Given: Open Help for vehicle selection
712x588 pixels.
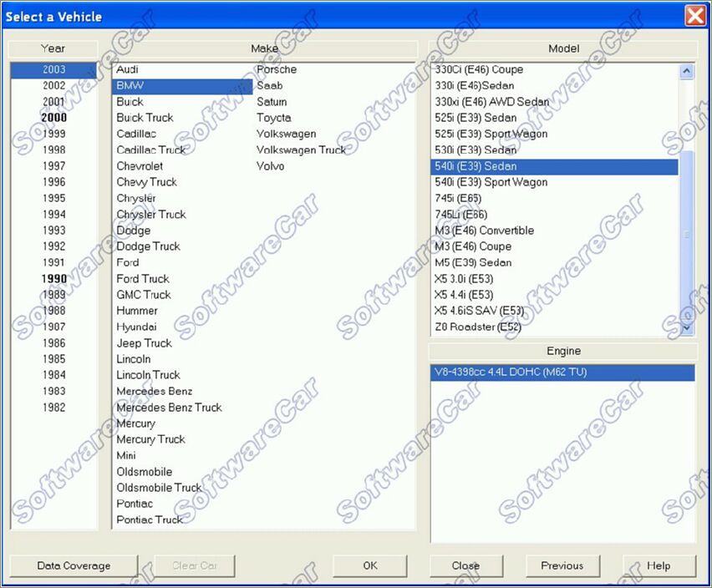Looking at the screenshot, I should (659, 565).
